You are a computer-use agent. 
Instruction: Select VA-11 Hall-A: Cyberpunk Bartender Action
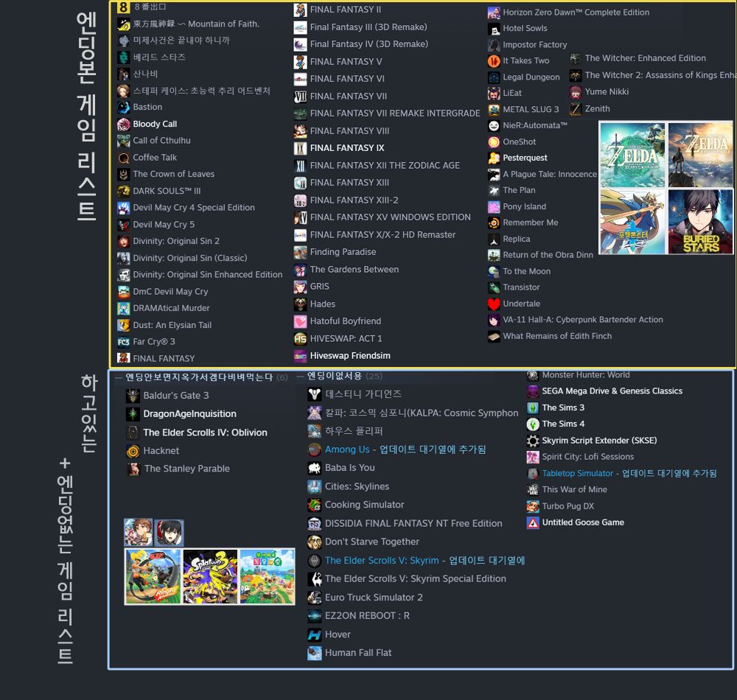pyautogui.click(x=583, y=320)
